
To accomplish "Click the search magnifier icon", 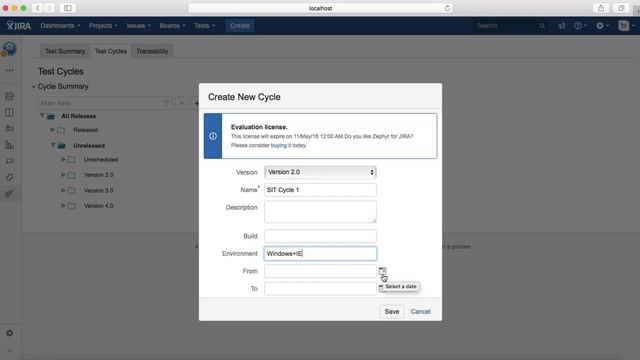I will click(x=542, y=26).
